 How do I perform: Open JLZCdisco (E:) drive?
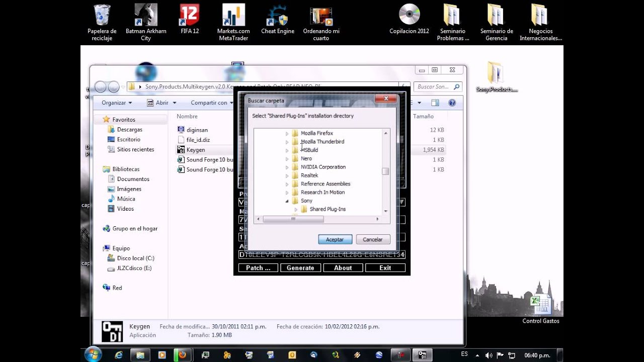pos(134,268)
